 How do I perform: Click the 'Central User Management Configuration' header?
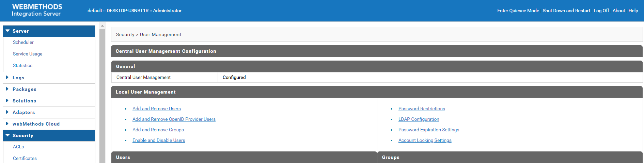(x=377, y=51)
